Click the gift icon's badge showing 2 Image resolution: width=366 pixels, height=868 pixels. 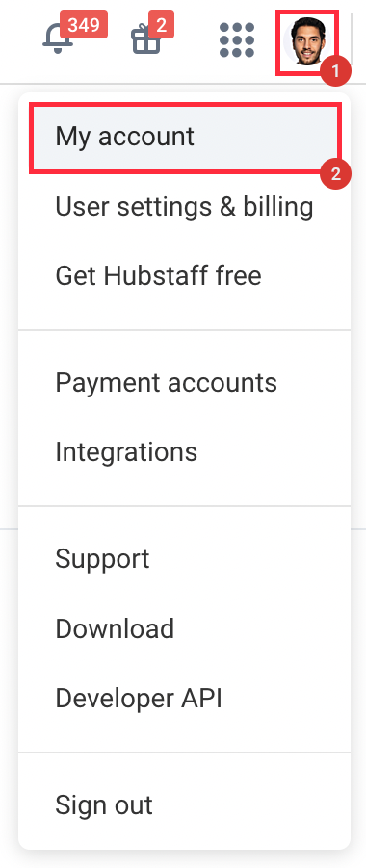point(161,25)
